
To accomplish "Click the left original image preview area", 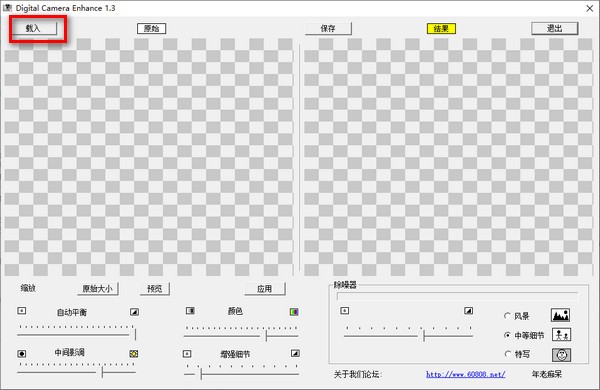I will tap(149, 157).
